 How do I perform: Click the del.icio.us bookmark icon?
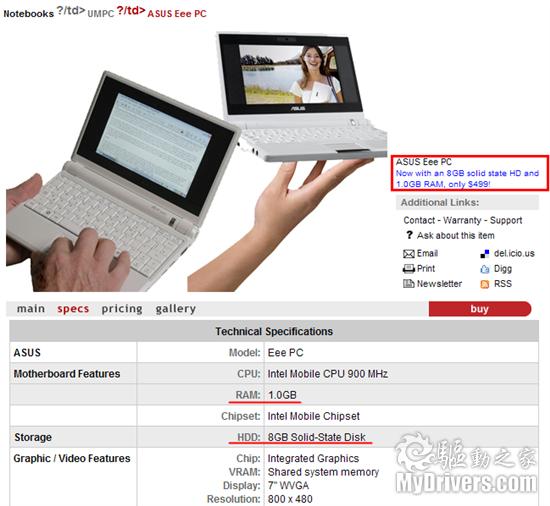(x=484, y=254)
